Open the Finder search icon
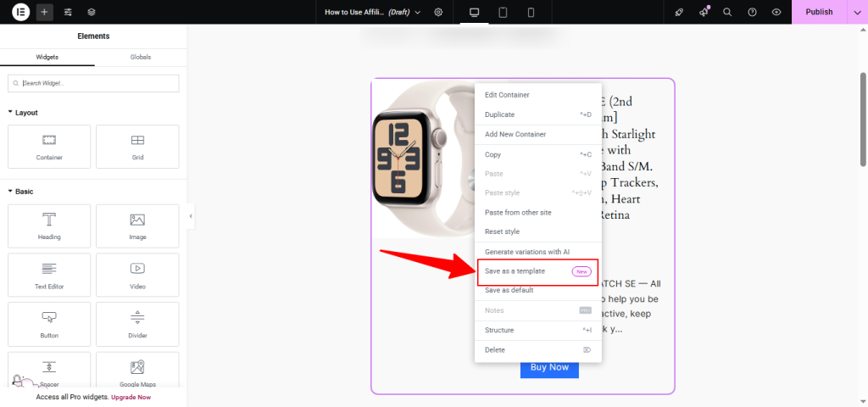 (727, 12)
